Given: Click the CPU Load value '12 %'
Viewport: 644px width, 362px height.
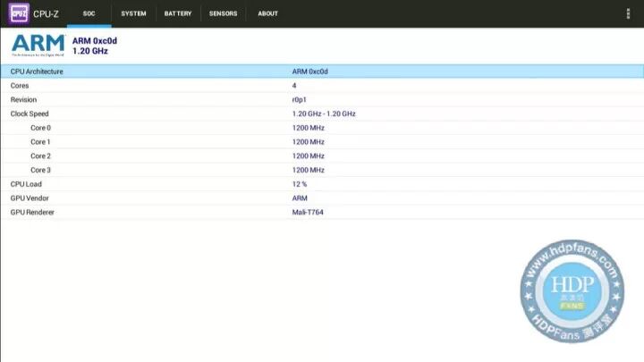Looking at the screenshot, I should [x=300, y=184].
